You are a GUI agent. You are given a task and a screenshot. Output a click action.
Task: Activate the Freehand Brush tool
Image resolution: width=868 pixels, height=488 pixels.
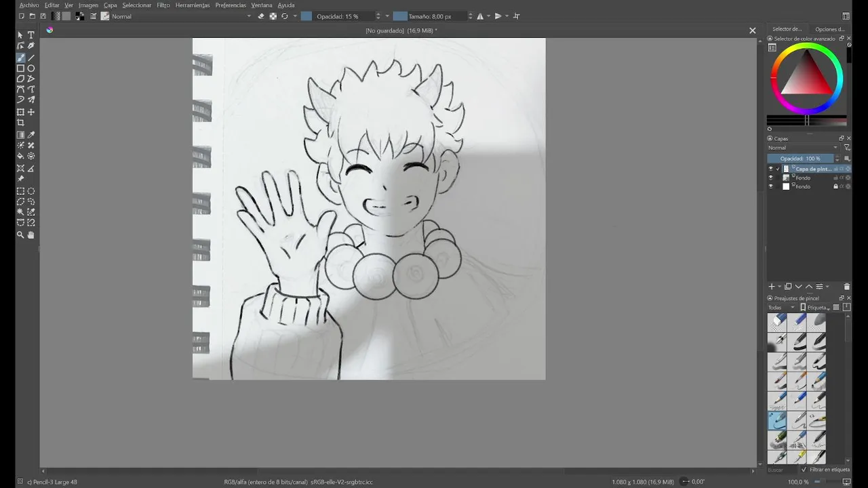[x=20, y=58]
